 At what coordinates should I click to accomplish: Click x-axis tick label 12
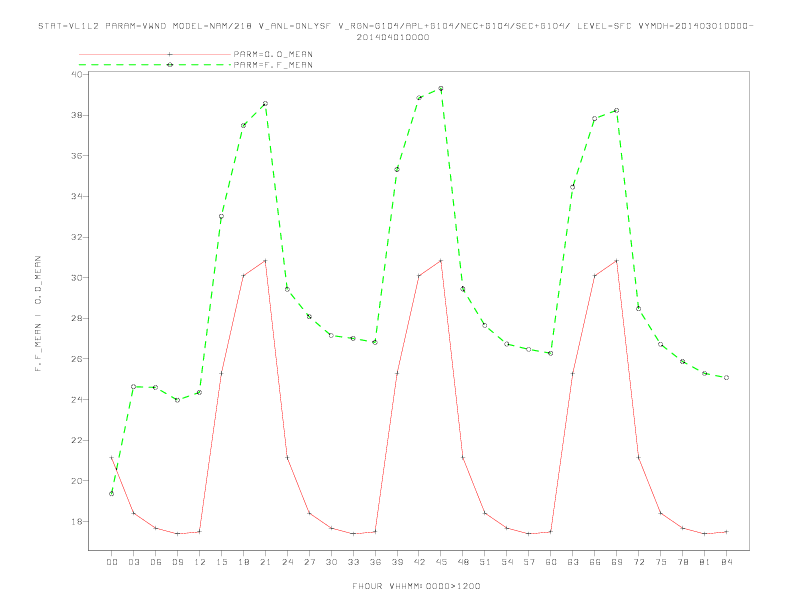pos(200,562)
